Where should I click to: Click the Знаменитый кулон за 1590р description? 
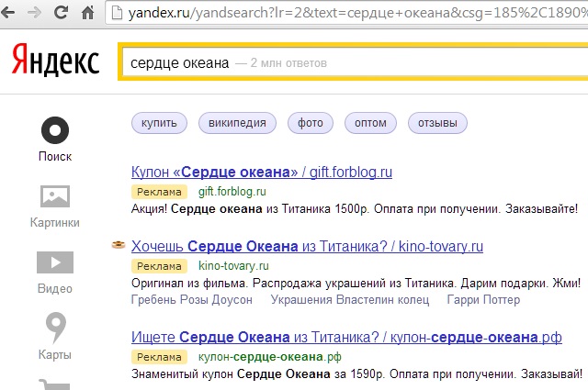point(356,373)
